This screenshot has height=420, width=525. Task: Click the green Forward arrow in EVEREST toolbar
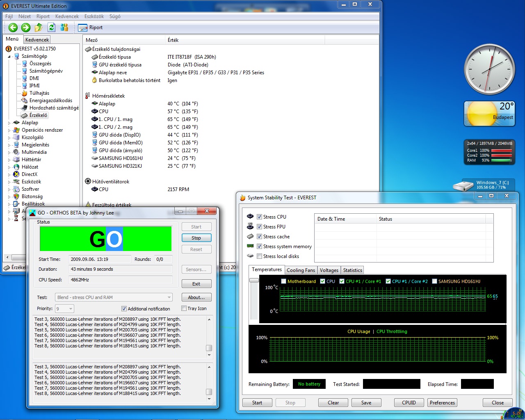pos(26,27)
